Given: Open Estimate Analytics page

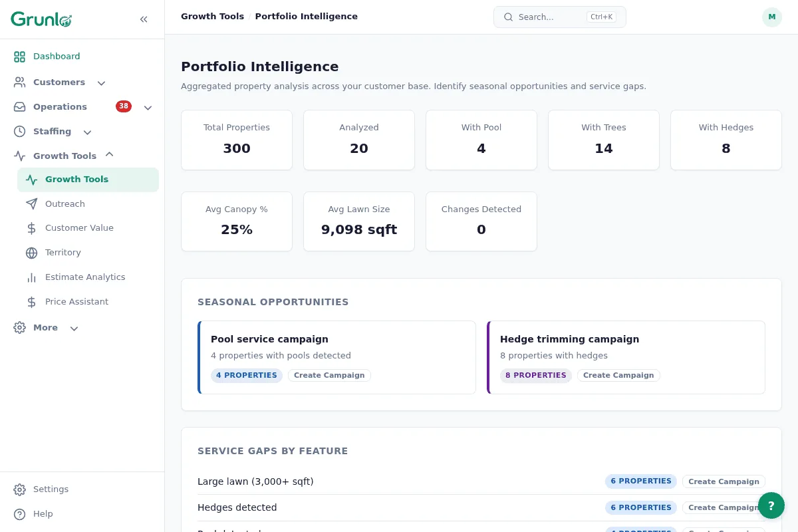Looking at the screenshot, I should tap(88, 277).
